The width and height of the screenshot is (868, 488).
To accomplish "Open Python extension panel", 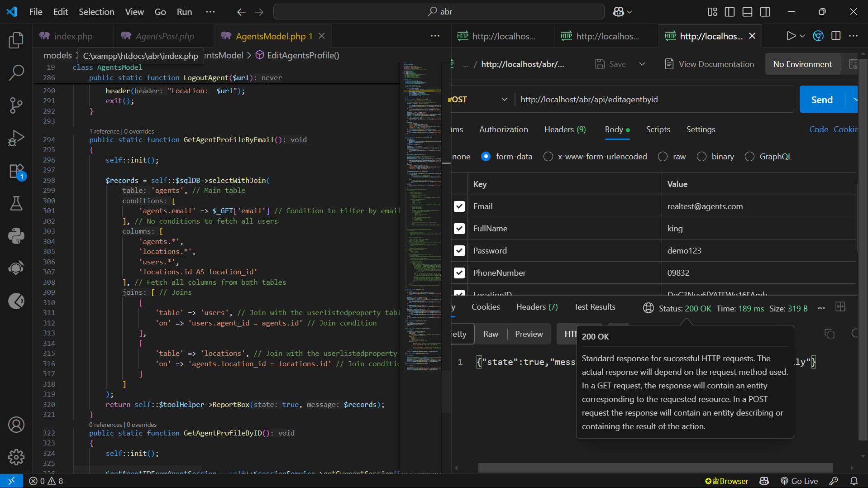I will pos(16,236).
